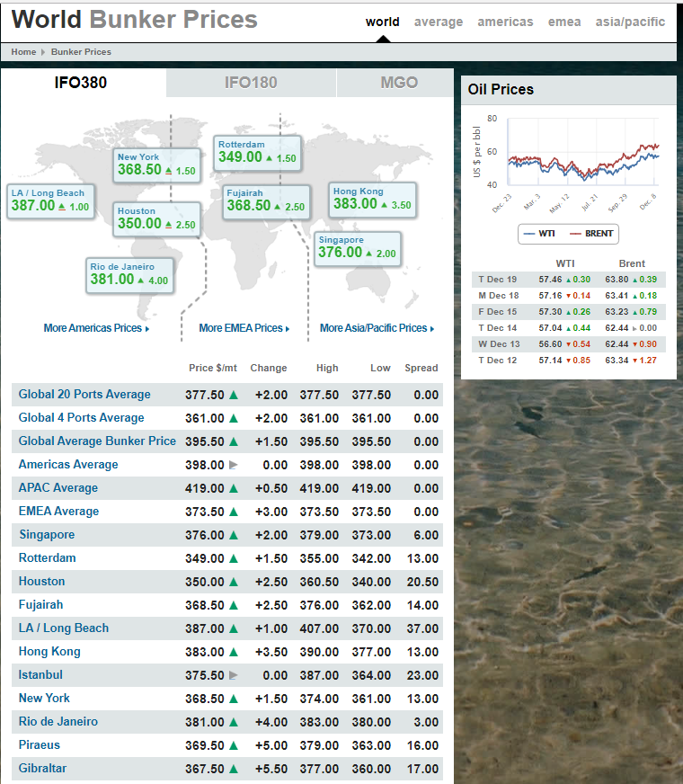This screenshot has width=683, height=784.
Task: Open the IFO180 tab
Action: tap(251, 83)
